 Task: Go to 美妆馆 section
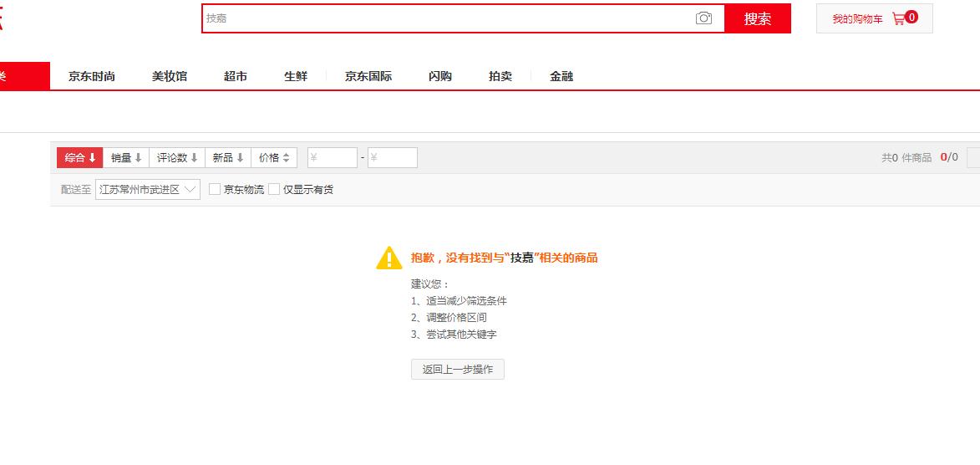click(x=170, y=76)
